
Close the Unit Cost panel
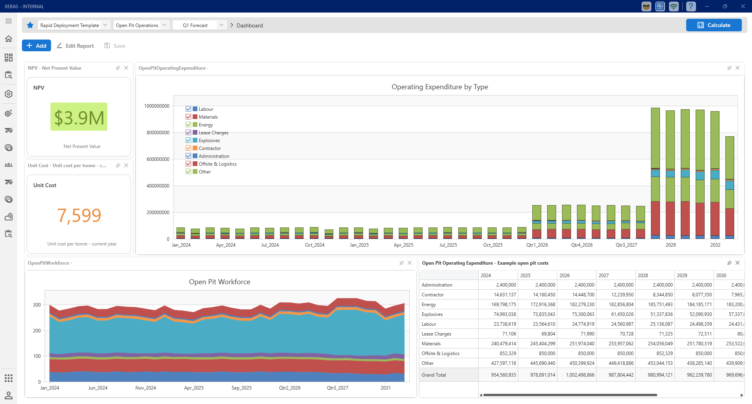point(126,166)
